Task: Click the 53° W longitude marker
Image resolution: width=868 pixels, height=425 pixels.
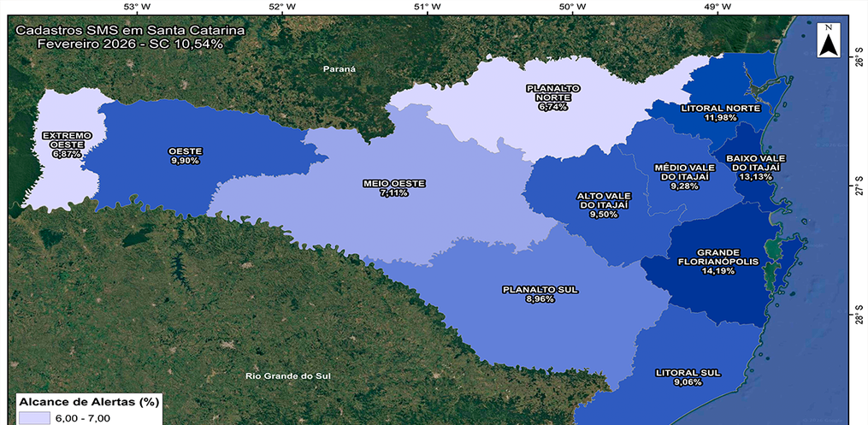Action: [x=136, y=8]
